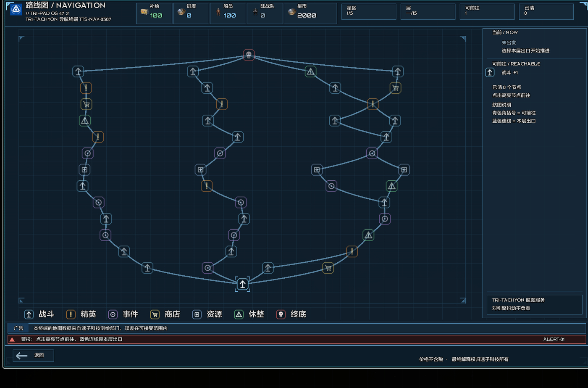Click the 星币 credits counter showing 2000
588x388 pixels.
coord(310,13)
